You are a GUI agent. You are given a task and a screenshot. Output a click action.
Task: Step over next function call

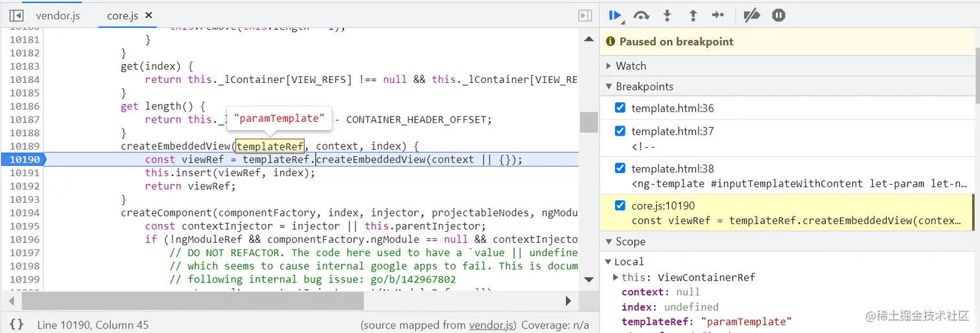[x=641, y=16]
